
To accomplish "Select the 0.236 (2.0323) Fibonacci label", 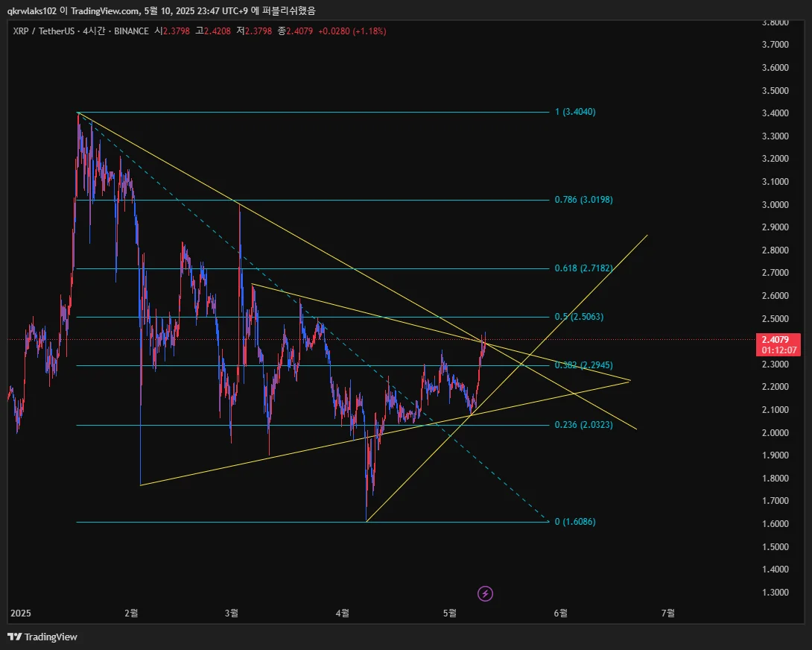I will 583,425.
